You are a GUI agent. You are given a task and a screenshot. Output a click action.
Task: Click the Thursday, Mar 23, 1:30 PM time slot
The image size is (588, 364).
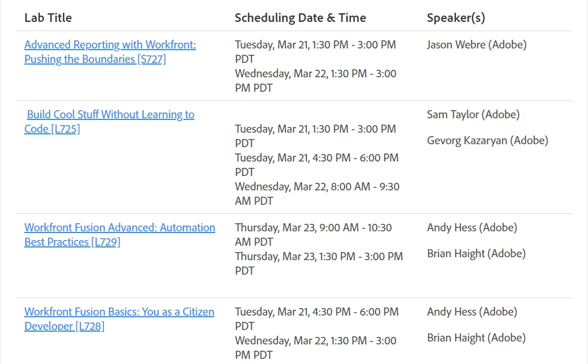click(x=319, y=264)
